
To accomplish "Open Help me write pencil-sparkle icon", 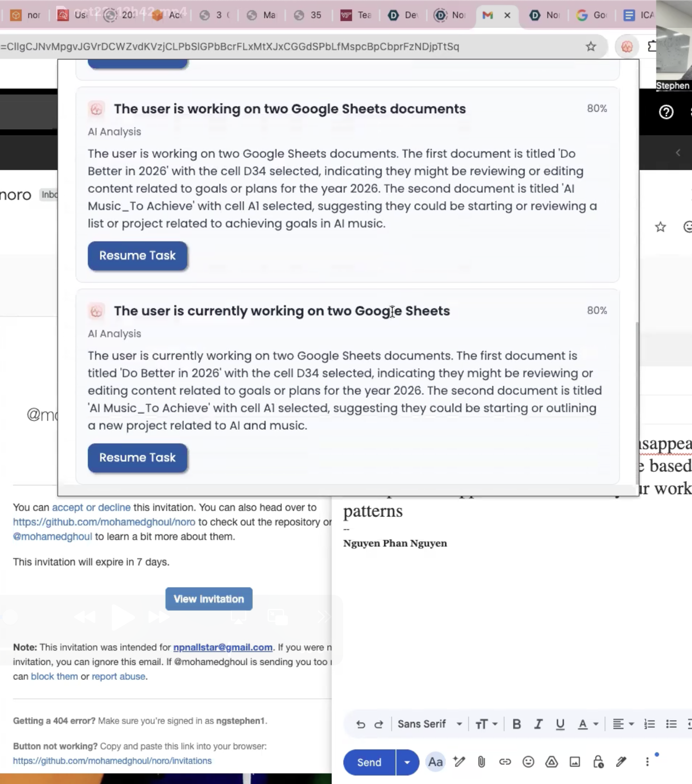I will click(x=459, y=762).
